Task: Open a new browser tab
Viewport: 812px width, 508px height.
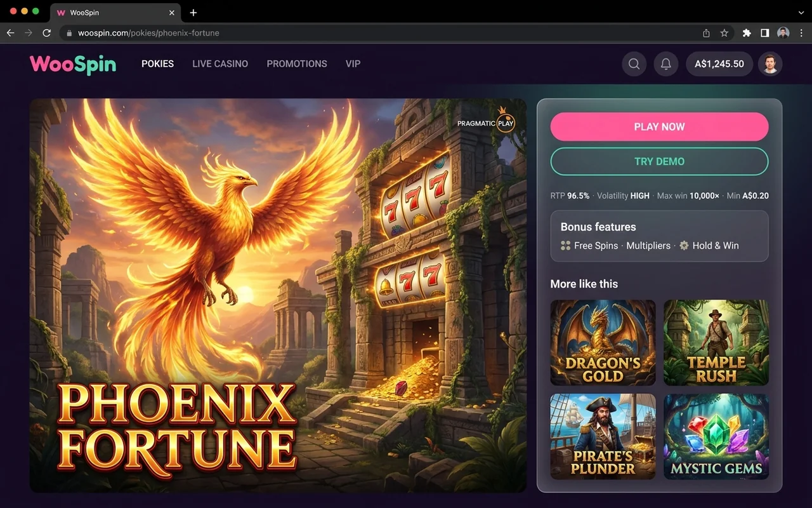Action: click(x=193, y=13)
